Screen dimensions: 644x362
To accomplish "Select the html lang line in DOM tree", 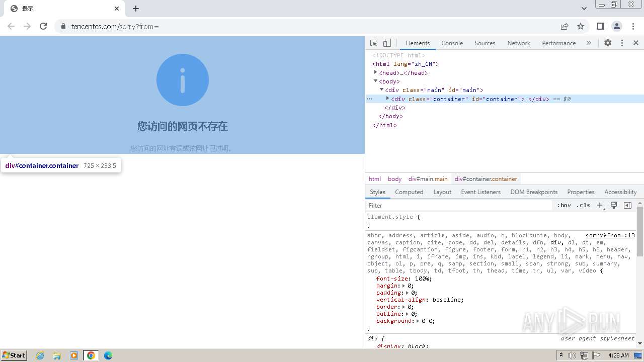I will coord(406,64).
